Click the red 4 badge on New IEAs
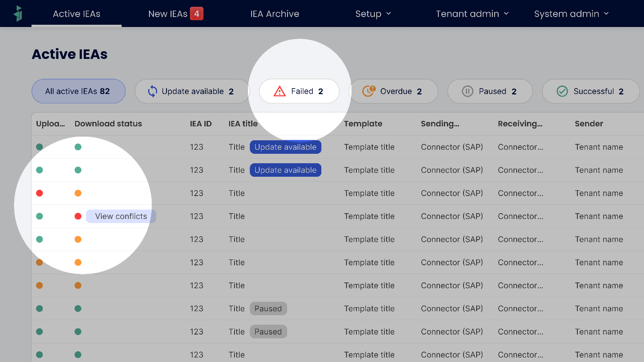Image resolution: width=644 pixels, height=362 pixels. (197, 13)
